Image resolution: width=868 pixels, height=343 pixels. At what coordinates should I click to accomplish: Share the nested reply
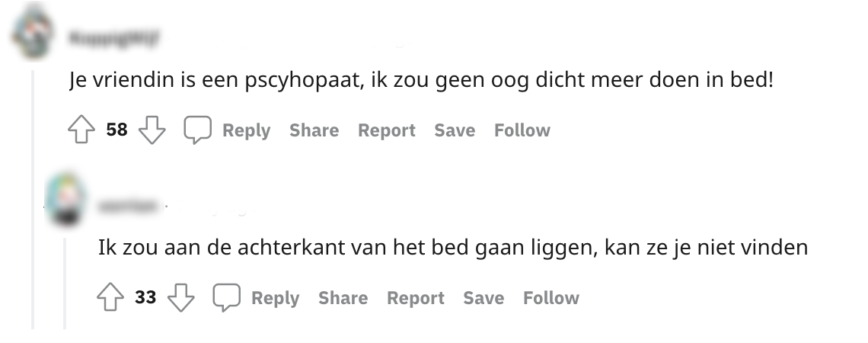[343, 298]
